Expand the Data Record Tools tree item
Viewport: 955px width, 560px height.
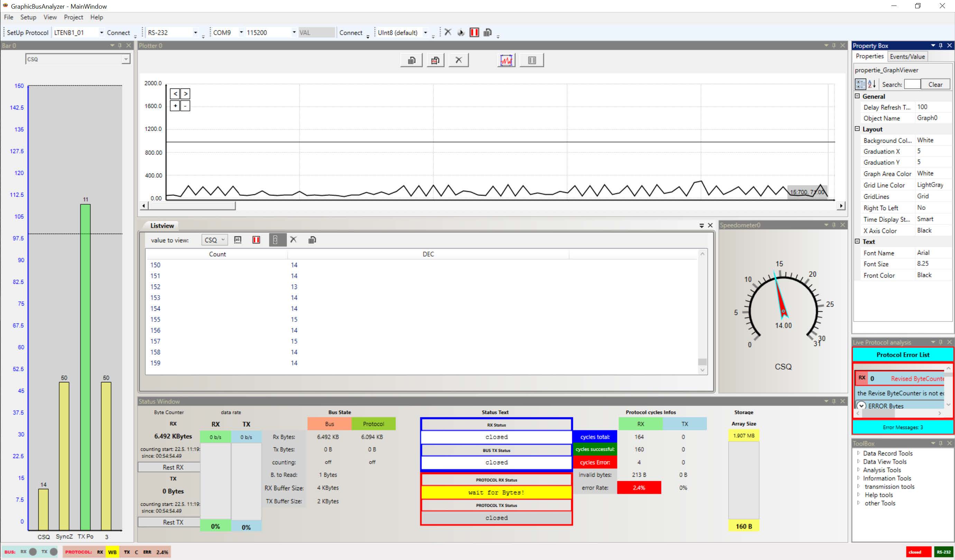tap(859, 453)
